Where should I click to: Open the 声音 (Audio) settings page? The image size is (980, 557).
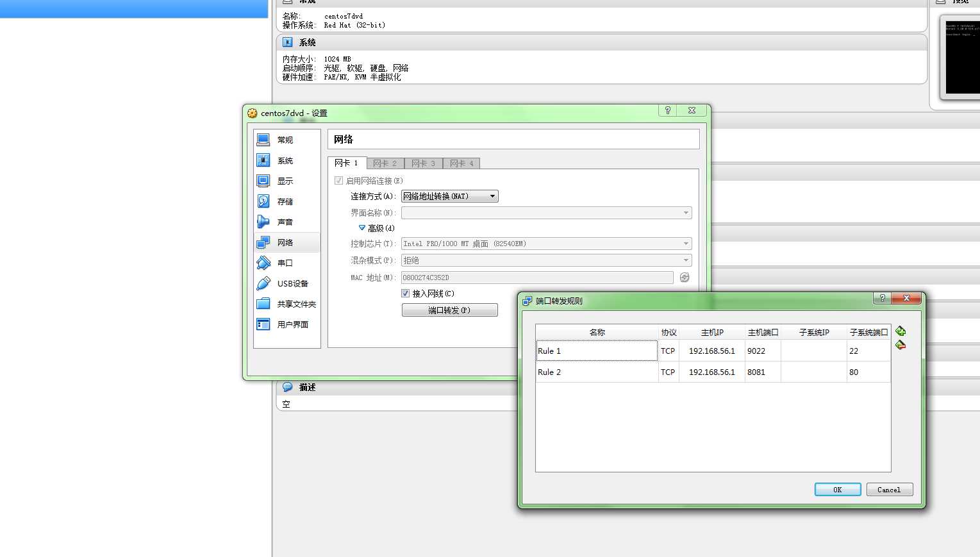click(287, 222)
